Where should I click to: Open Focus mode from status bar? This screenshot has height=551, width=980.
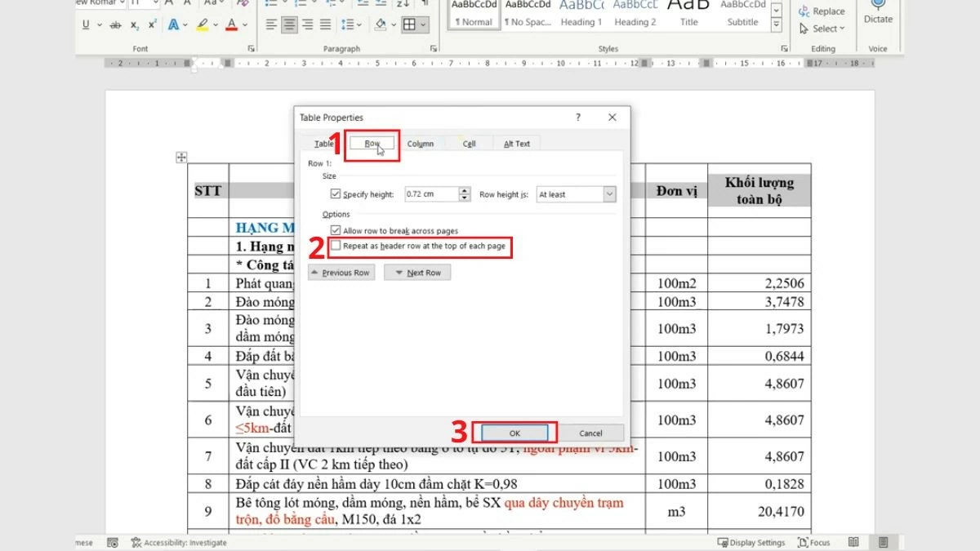[x=814, y=543]
